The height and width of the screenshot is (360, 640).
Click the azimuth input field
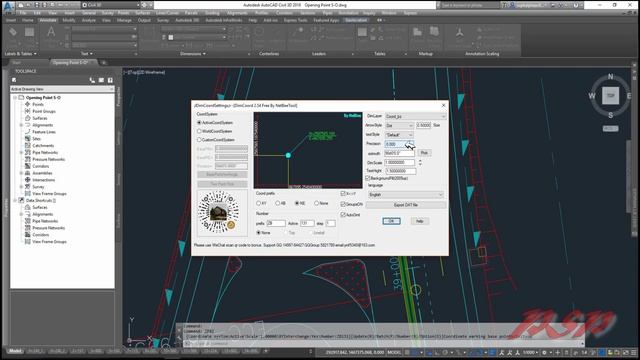pos(400,153)
